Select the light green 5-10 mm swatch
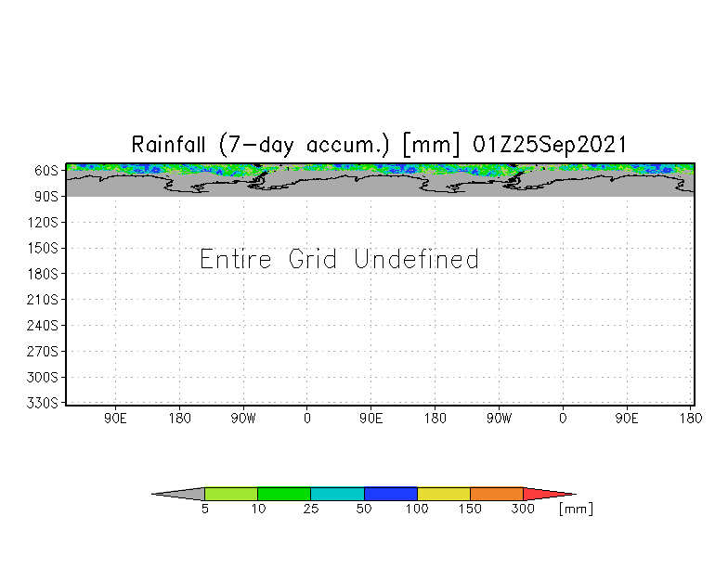 click(231, 494)
